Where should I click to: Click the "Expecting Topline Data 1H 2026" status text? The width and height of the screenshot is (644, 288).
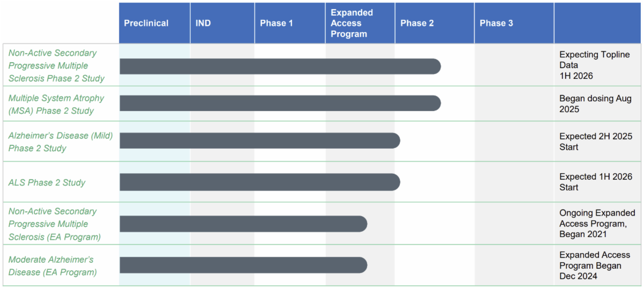594,65
